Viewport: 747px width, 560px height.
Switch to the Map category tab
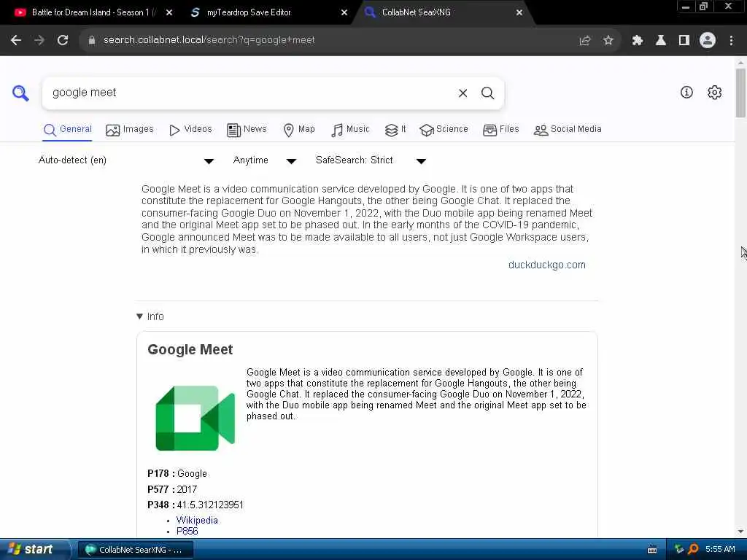(x=298, y=130)
